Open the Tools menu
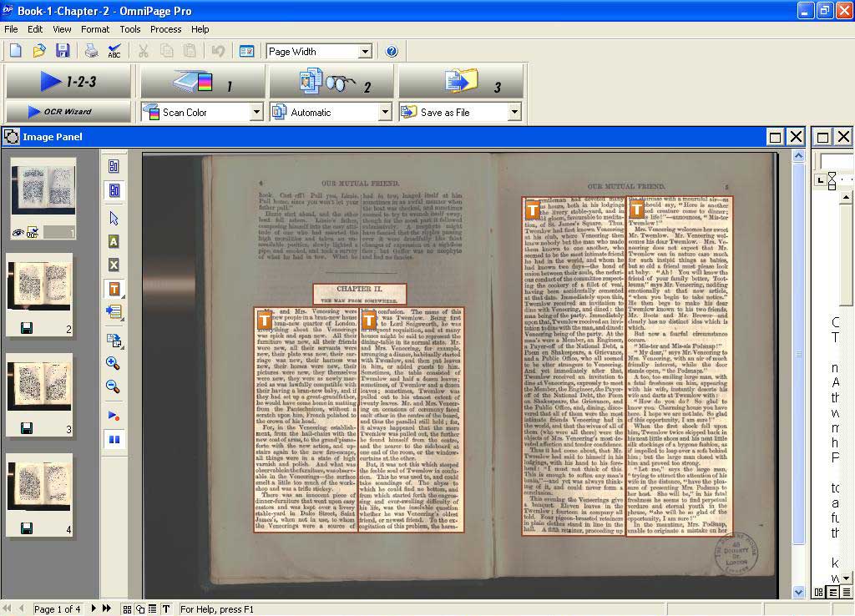The image size is (855, 616). [129, 29]
